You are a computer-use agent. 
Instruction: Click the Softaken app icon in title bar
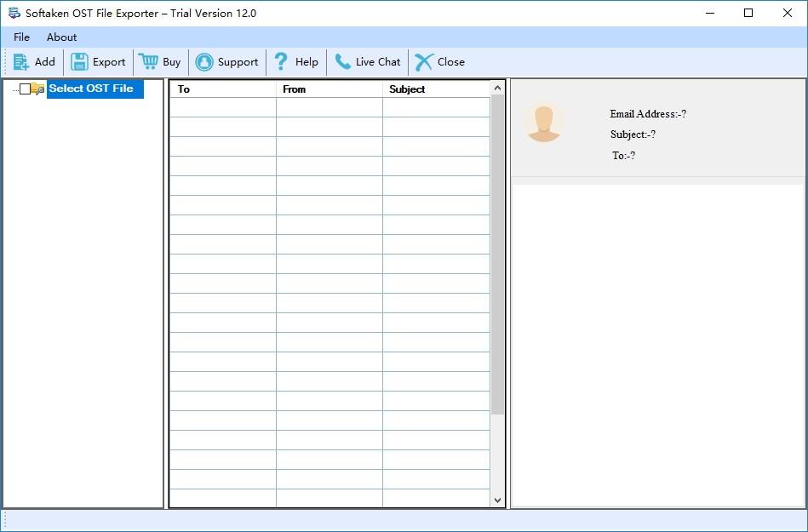pyautogui.click(x=14, y=14)
